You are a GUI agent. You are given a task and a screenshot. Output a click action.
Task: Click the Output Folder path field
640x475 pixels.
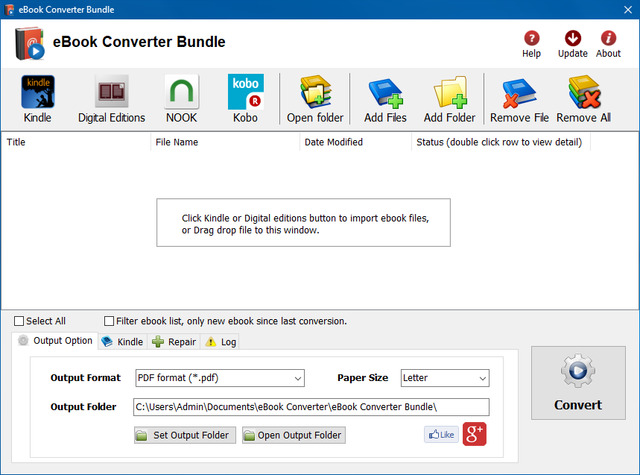(x=310, y=407)
